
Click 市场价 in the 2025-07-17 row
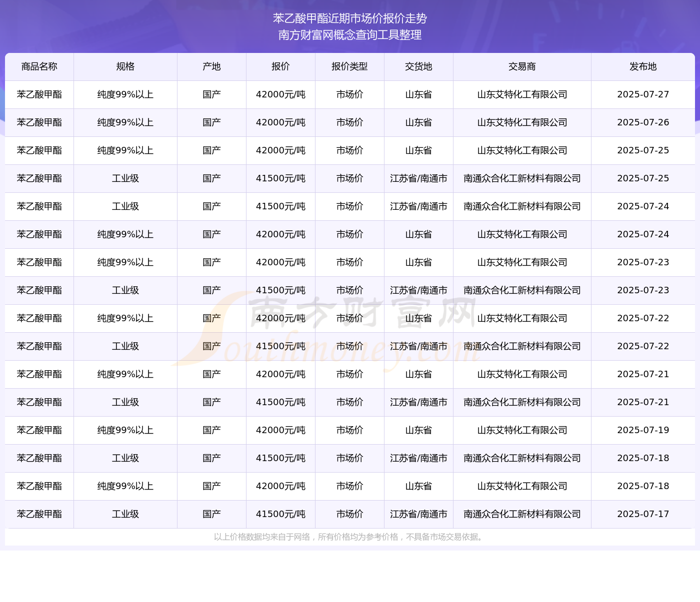349,514
